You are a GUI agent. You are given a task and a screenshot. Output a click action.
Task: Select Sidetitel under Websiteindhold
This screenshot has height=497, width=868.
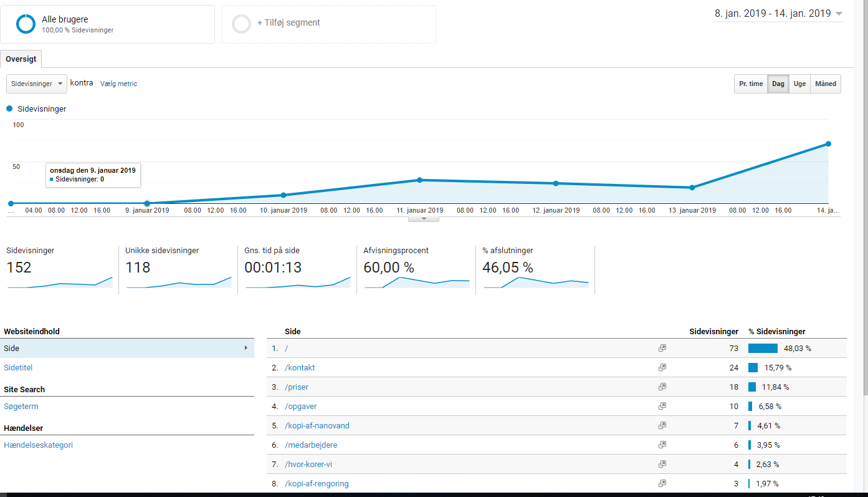point(18,368)
